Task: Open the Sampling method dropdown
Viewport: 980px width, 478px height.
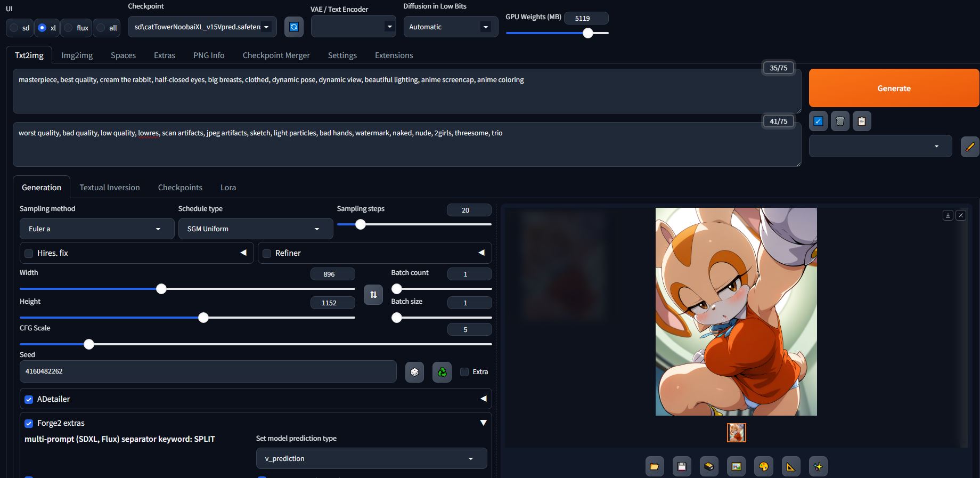Action: (x=97, y=229)
